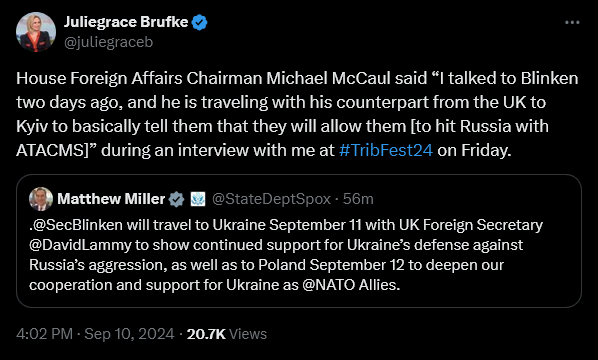Click the main tweet text about McCaul
This screenshot has height=360, width=598.
point(297,114)
